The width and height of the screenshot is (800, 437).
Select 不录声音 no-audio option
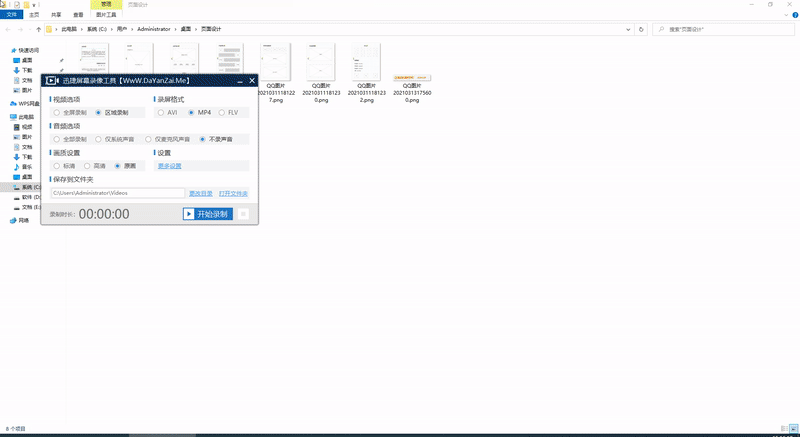click(216, 139)
